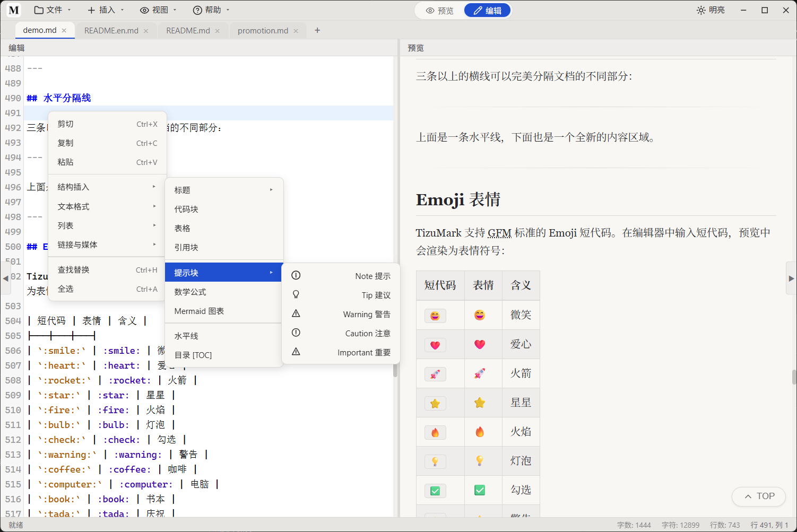Close the demo.md tab

pos(64,31)
